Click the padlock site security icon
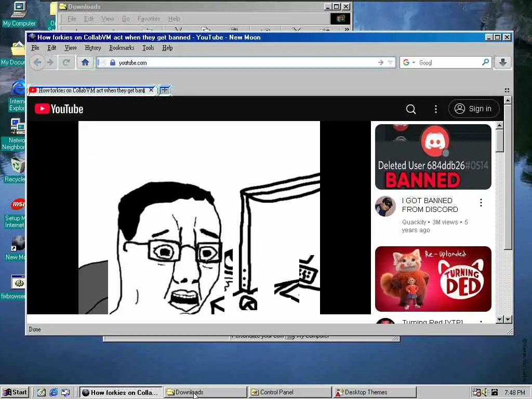Screen dimensions: 532x399 pos(113,63)
